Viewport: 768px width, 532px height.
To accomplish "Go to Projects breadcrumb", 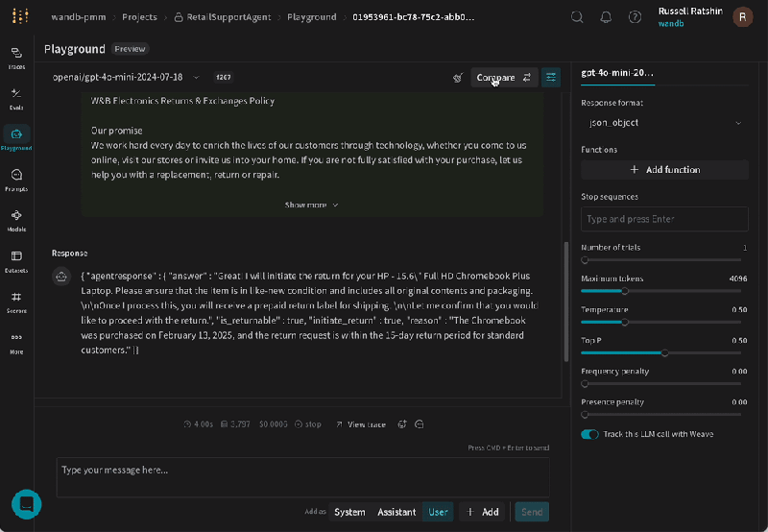I will click(x=139, y=17).
